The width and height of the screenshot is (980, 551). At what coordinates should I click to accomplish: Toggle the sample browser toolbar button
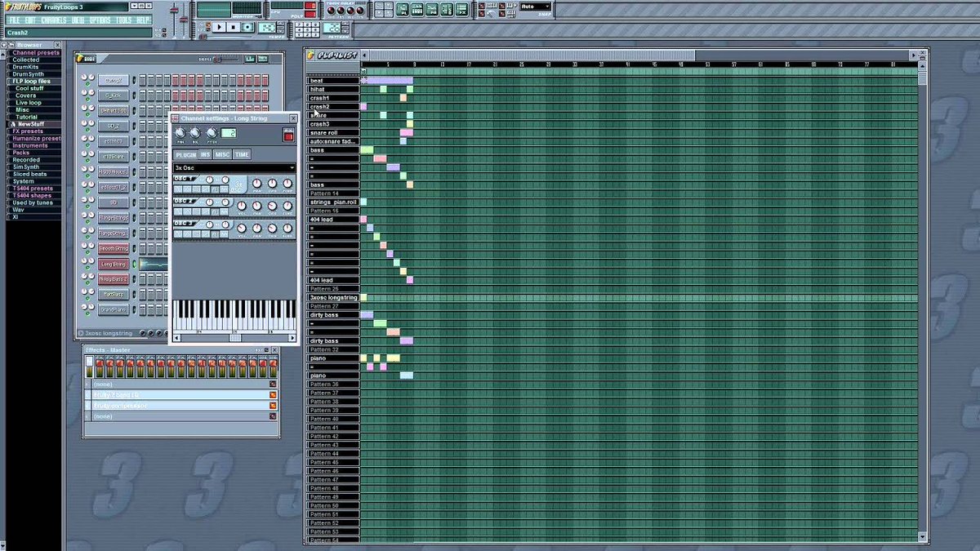(x=447, y=10)
